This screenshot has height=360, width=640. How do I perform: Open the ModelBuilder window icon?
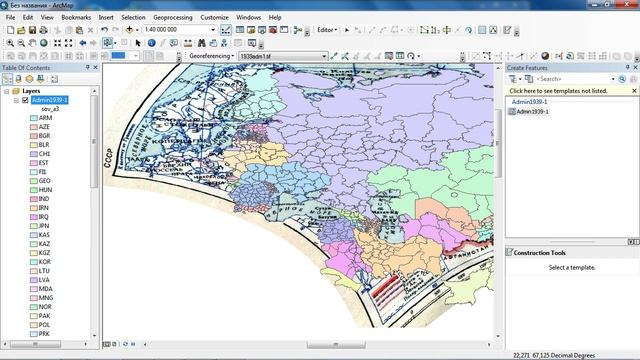pos(298,30)
